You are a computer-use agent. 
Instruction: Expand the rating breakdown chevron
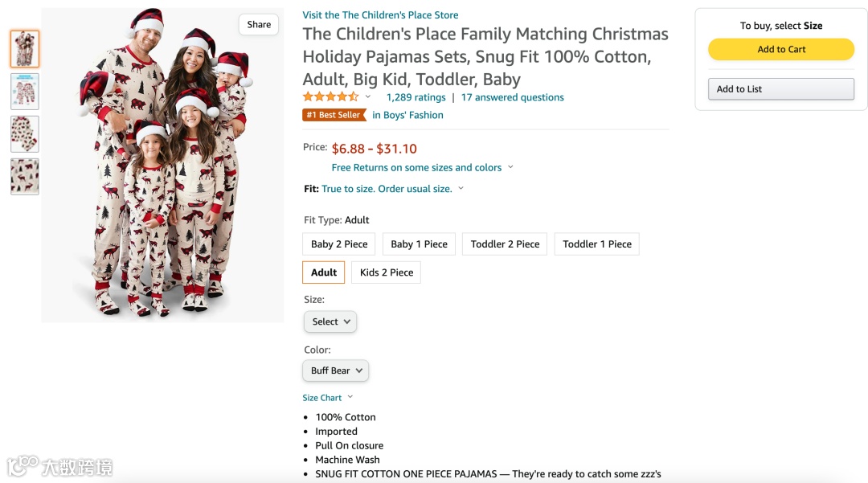pyautogui.click(x=368, y=97)
